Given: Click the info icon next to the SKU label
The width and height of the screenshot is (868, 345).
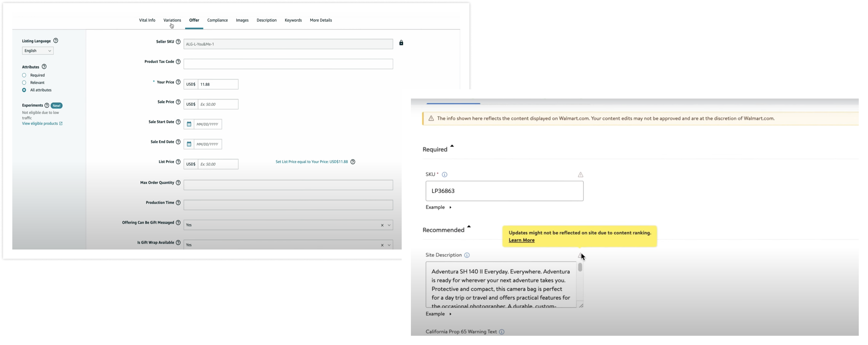Looking at the screenshot, I should (x=444, y=175).
